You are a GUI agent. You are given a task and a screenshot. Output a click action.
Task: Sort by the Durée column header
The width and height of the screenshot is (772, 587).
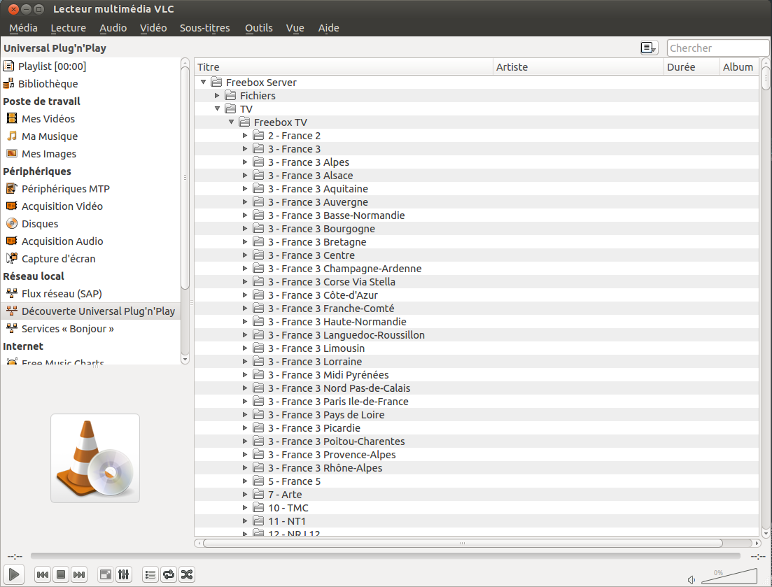691,67
